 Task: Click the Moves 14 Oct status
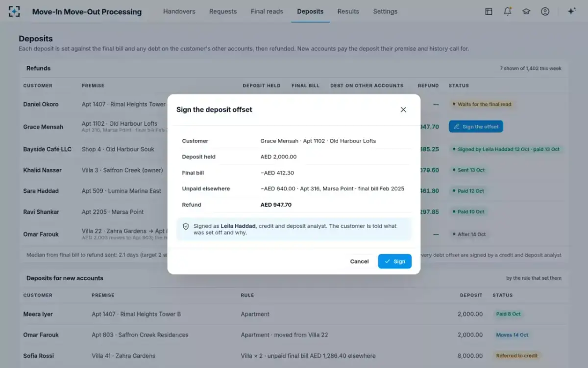click(512, 335)
